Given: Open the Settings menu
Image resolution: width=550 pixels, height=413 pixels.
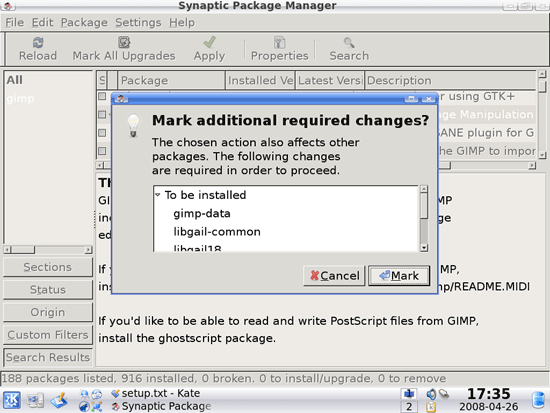Looking at the screenshot, I should pyautogui.click(x=138, y=22).
